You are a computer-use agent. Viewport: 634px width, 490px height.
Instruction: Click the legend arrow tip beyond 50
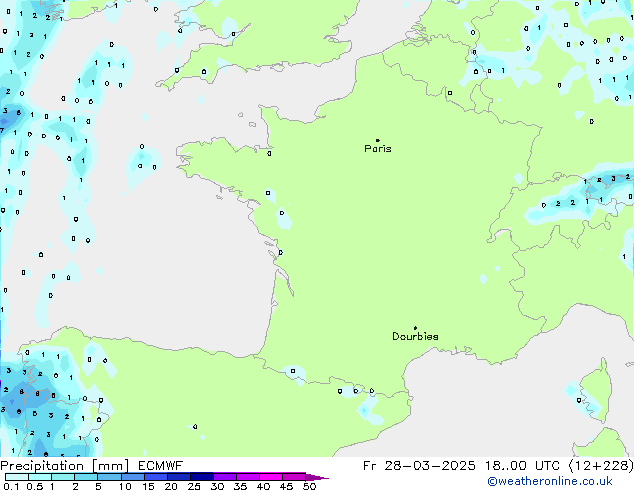coord(317,477)
